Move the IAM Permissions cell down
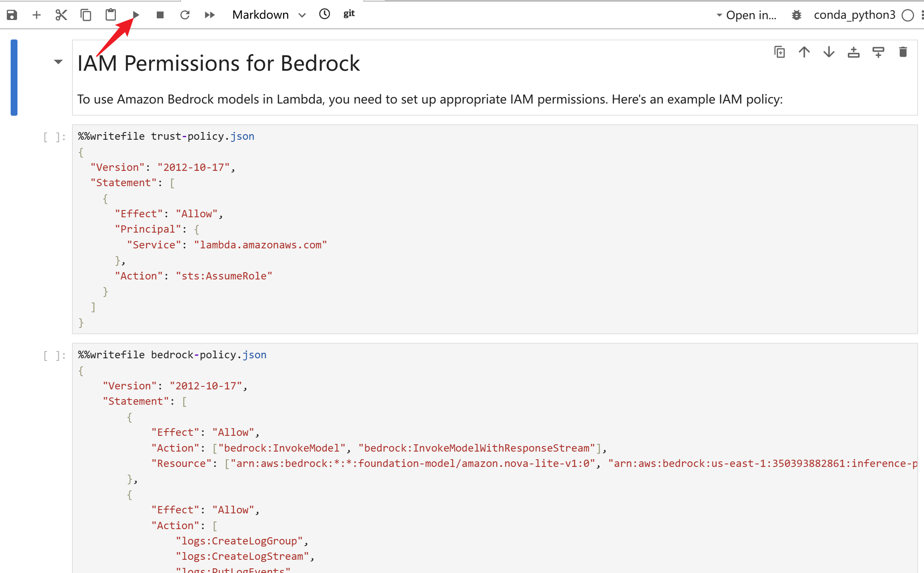The width and height of the screenshot is (924, 573). click(x=829, y=52)
